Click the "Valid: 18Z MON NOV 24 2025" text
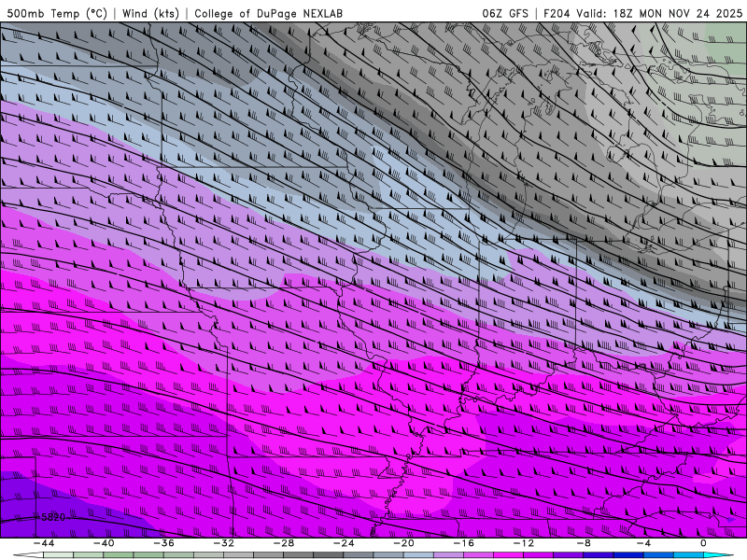This screenshot has width=747, height=560. (659, 14)
